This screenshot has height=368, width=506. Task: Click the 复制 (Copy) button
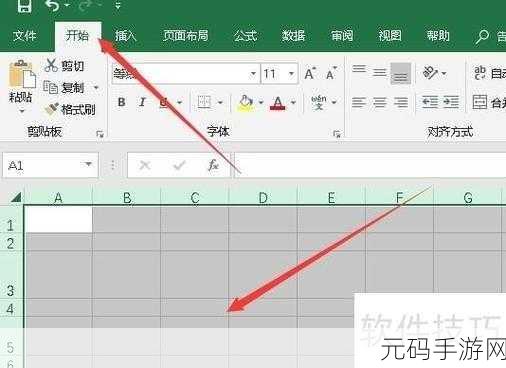coord(64,88)
